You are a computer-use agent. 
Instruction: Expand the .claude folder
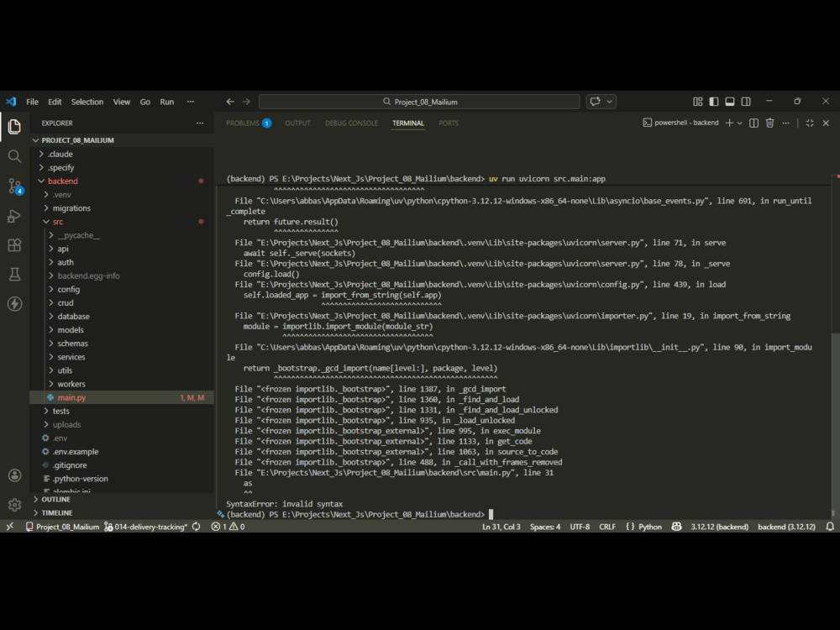pos(122,154)
